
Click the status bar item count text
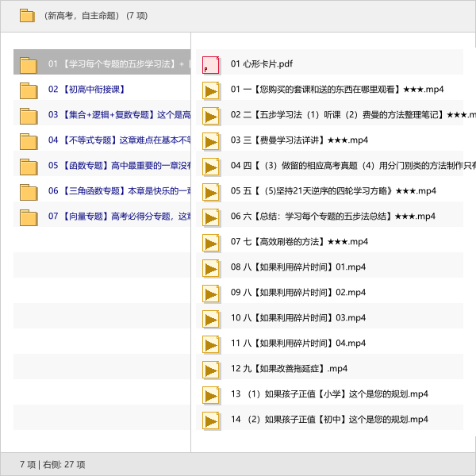click(x=52, y=464)
